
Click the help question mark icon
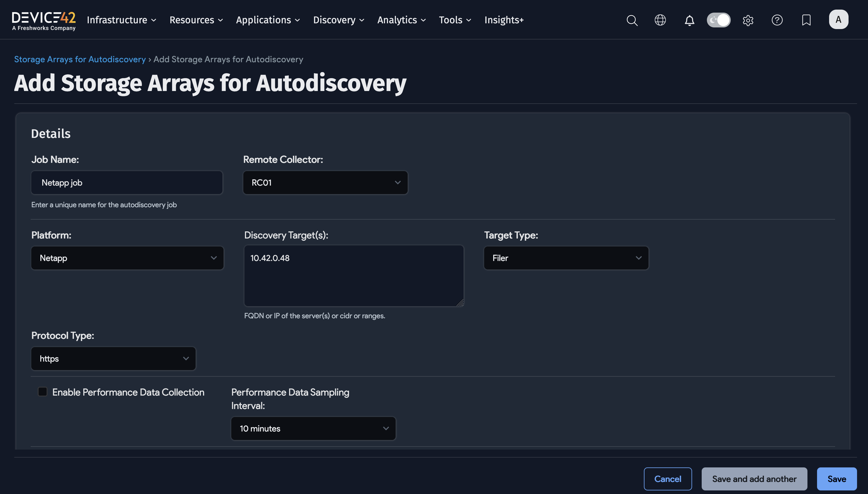point(777,20)
